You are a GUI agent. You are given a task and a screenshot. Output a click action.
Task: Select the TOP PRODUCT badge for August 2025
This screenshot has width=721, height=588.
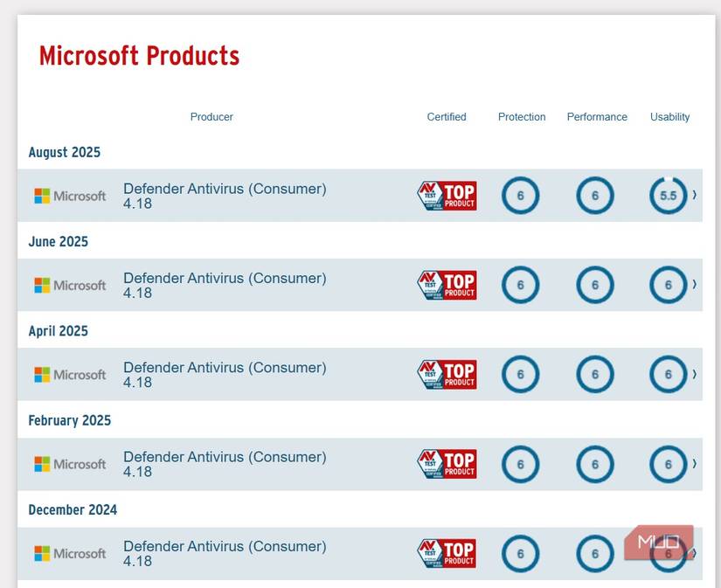coord(447,196)
